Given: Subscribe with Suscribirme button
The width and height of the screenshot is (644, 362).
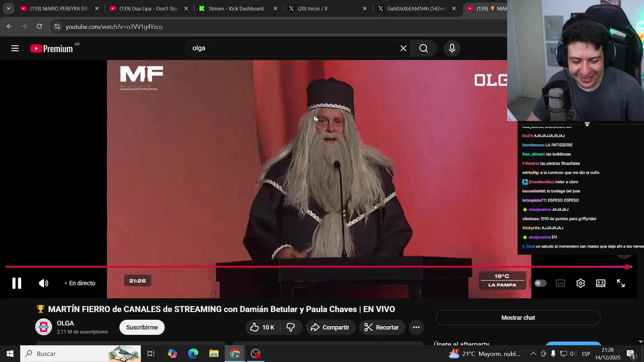Looking at the screenshot, I should (x=142, y=327).
